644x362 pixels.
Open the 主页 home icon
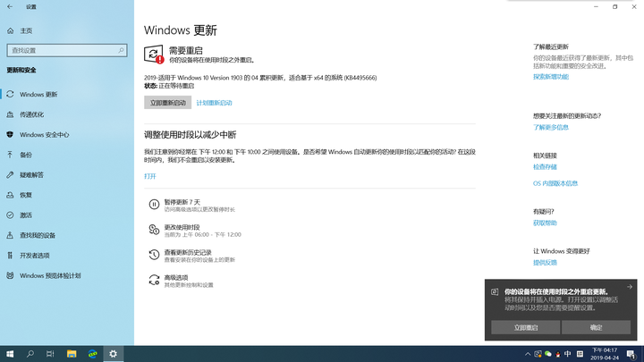10,30
